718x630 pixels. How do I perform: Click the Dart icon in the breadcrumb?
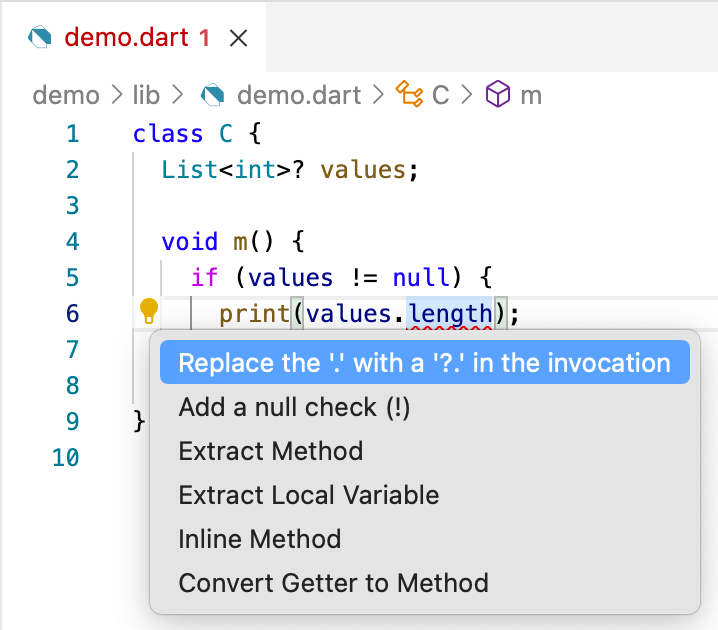[x=212, y=95]
